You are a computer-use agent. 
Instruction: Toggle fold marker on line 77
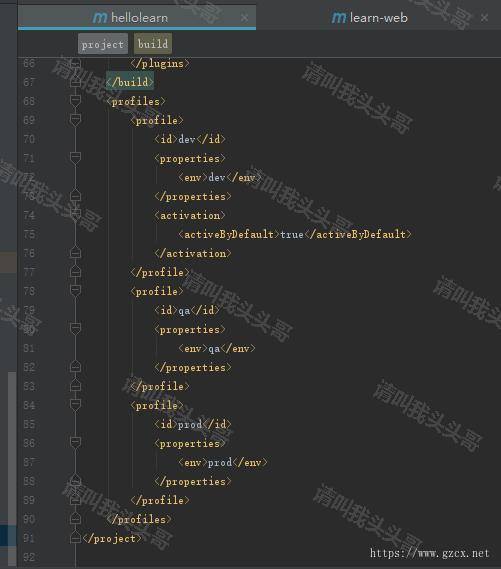75,272
